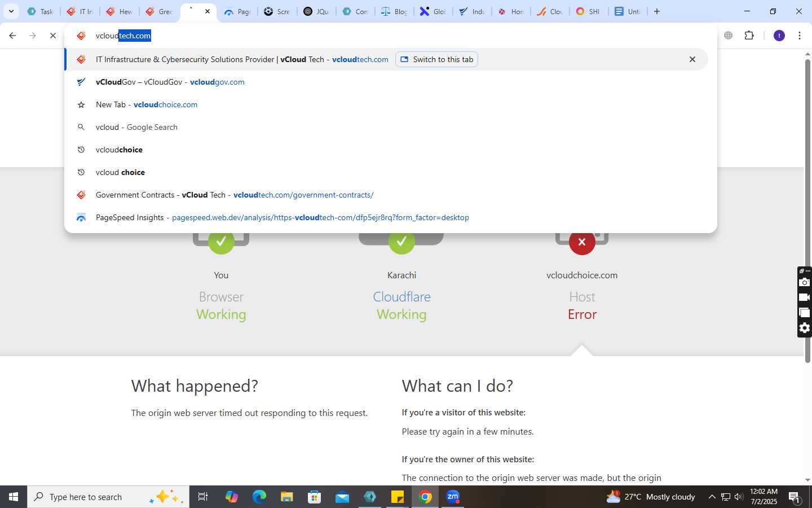Viewport: 812px width, 508px height.
Task: Switch to the Unti document tab
Action: (x=628, y=11)
